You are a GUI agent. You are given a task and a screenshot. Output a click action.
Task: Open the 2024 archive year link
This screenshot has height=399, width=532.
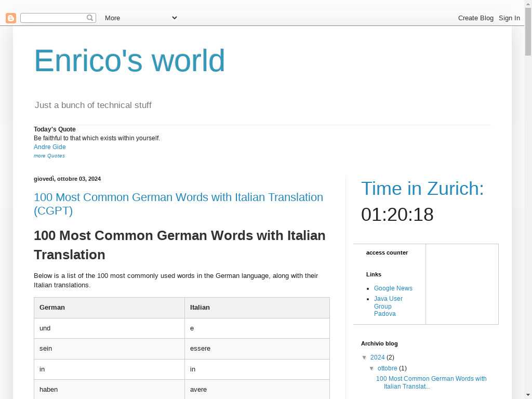point(377,357)
